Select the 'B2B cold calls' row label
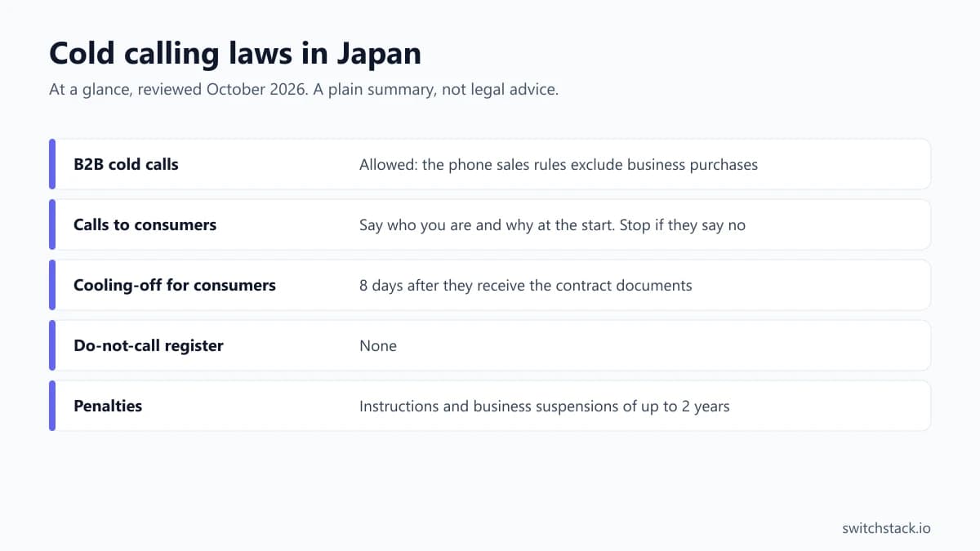980x551 pixels. pos(126,164)
